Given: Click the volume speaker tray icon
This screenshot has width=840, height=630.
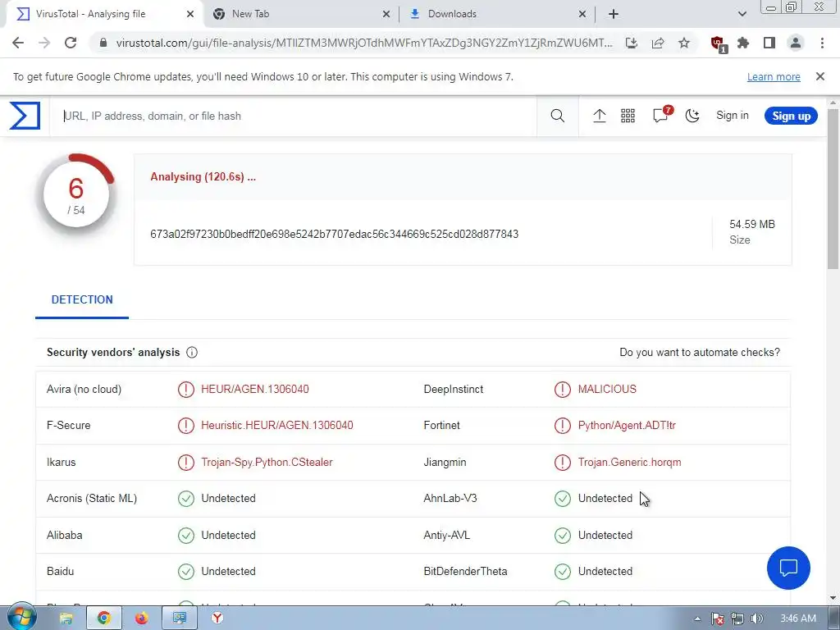Looking at the screenshot, I should pyautogui.click(x=756, y=619).
